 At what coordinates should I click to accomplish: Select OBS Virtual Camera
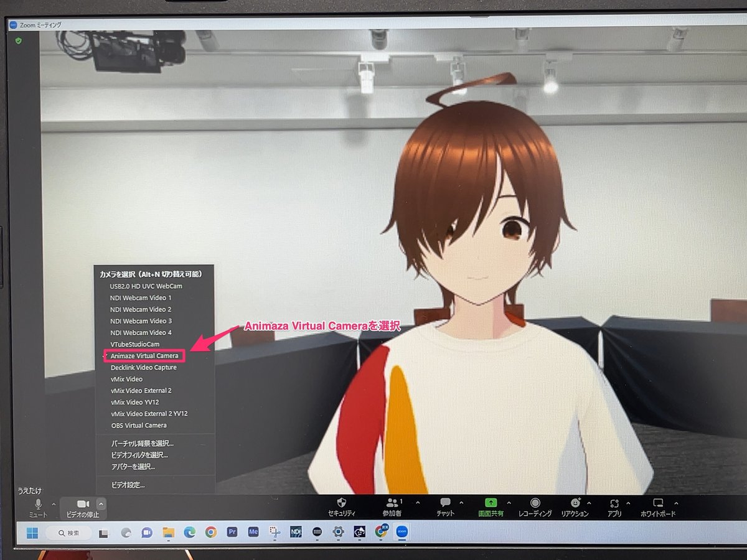tap(139, 426)
